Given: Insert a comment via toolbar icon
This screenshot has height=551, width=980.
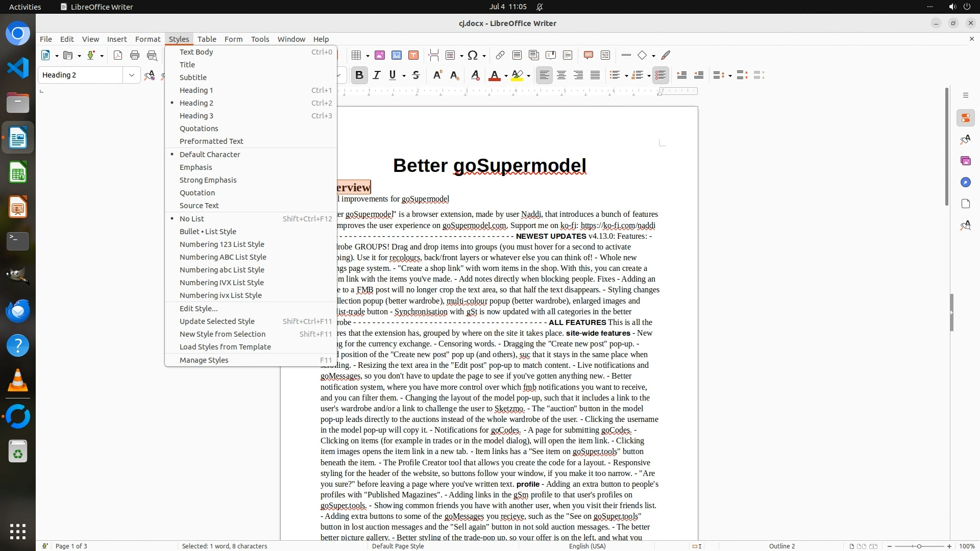Looking at the screenshot, I should point(588,55).
